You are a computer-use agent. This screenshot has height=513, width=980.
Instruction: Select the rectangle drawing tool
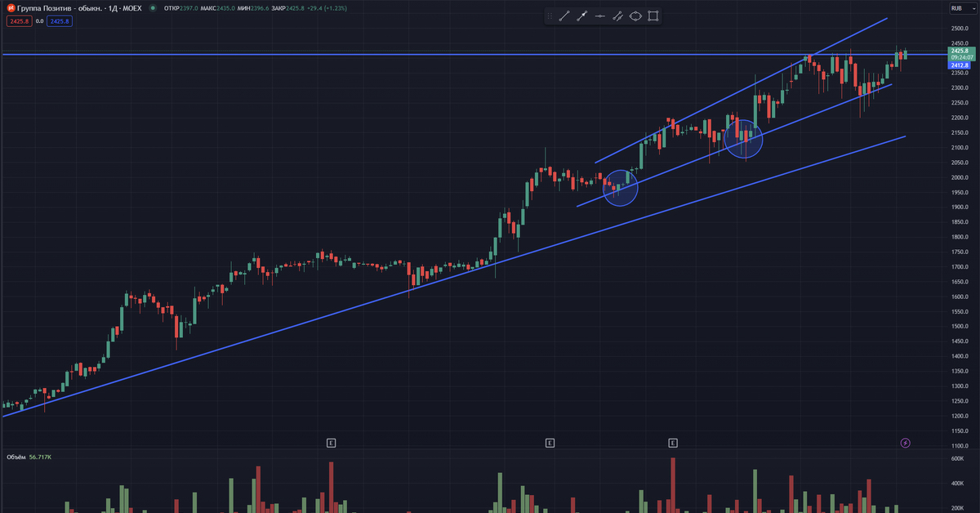tap(653, 16)
